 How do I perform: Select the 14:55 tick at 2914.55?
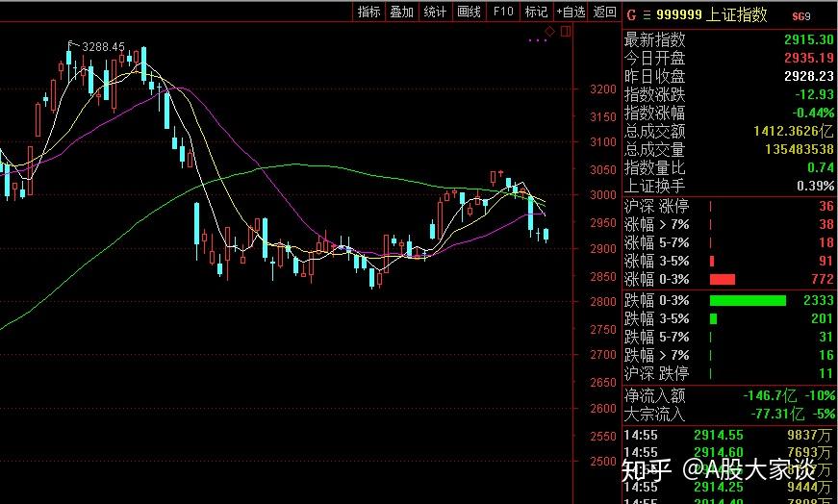click(x=729, y=435)
